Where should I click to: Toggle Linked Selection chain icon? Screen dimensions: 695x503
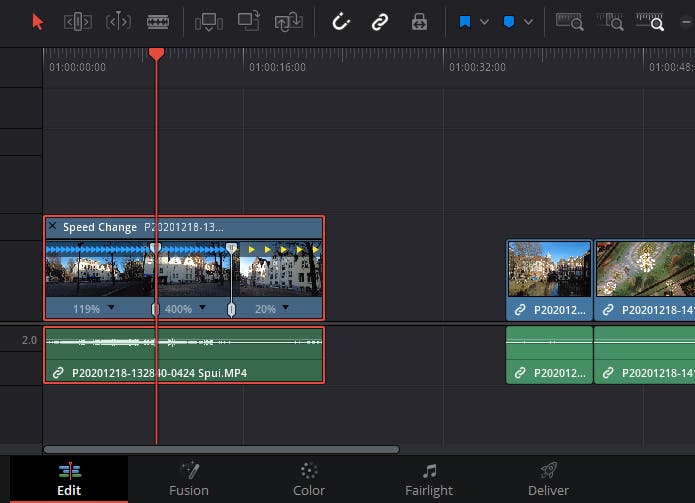point(380,21)
